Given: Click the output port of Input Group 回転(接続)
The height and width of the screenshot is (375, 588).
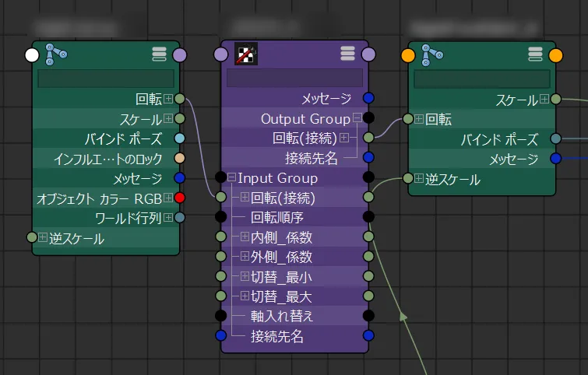Looking at the screenshot, I should [x=368, y=197].
